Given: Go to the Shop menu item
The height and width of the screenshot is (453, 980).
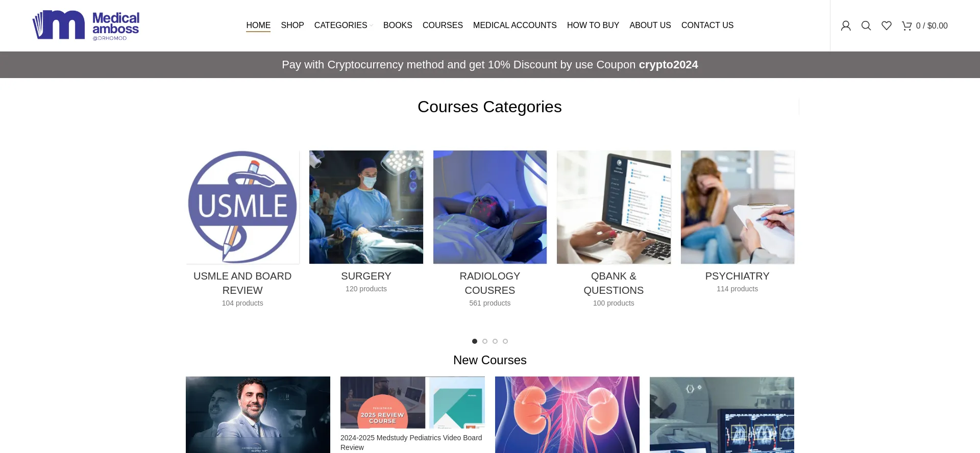Looking at the screenshot, I should (292, 25).
